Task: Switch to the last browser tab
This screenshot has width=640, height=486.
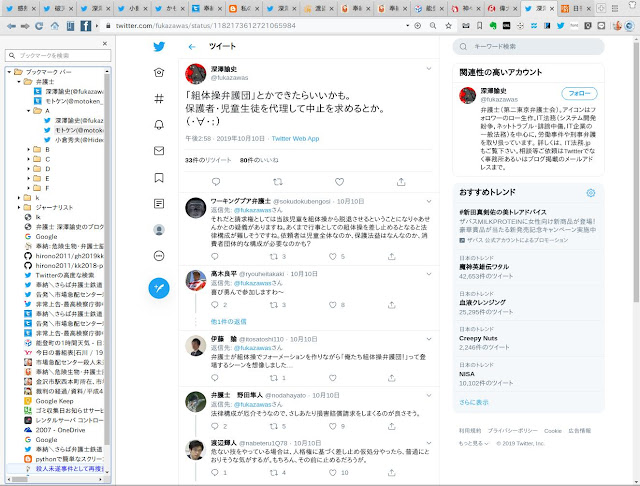Action: click(575, 8)
